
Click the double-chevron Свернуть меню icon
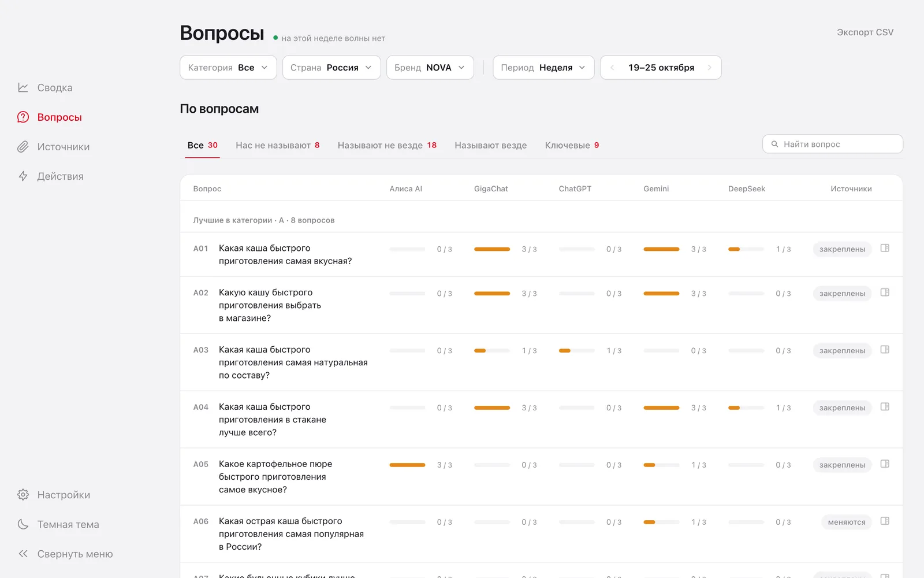coord(23,554)
